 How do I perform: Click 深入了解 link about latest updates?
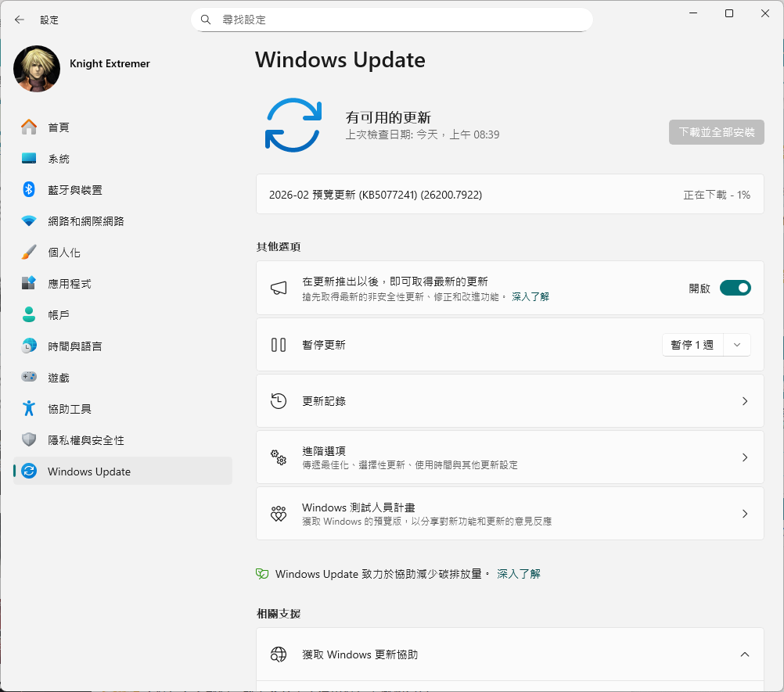(530, 297)
